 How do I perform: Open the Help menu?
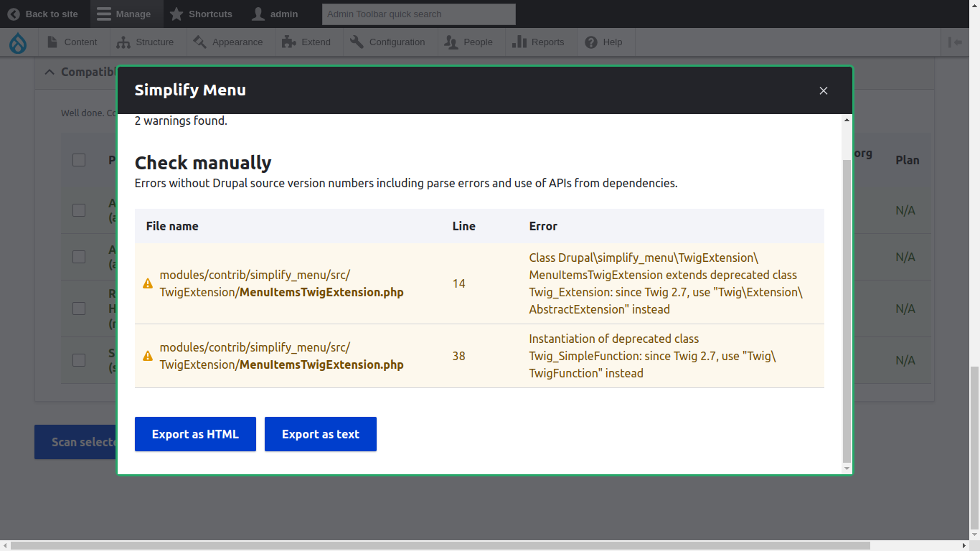(604, 42)
